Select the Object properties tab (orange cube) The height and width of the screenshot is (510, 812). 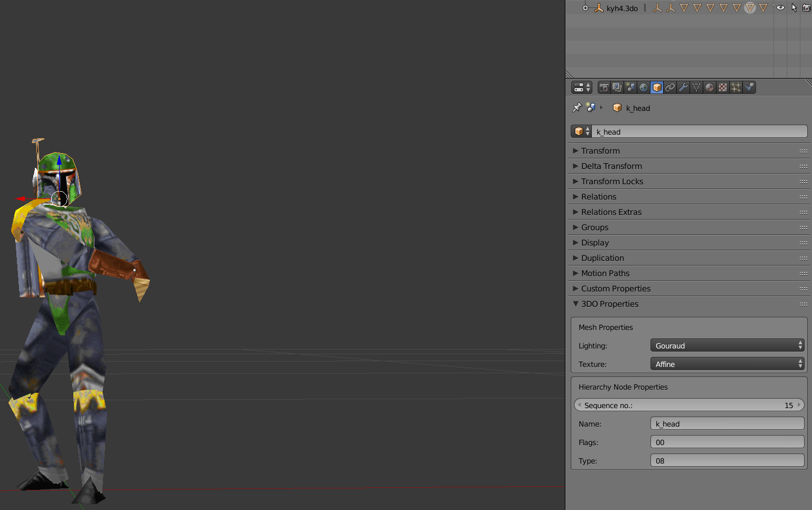(657, 88)
